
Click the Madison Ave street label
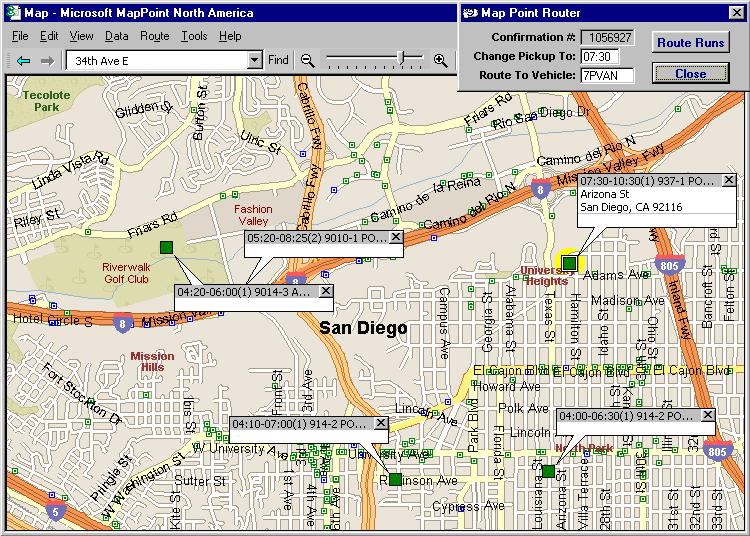628,300
